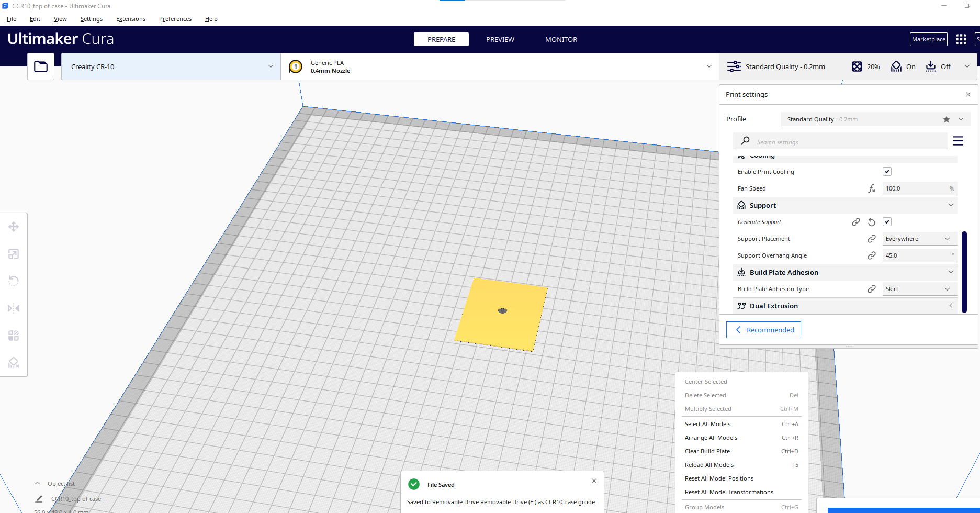Open the File menu
Image resolution: width=980 pixels, height=513 pixels.
[x=12, y=19]
